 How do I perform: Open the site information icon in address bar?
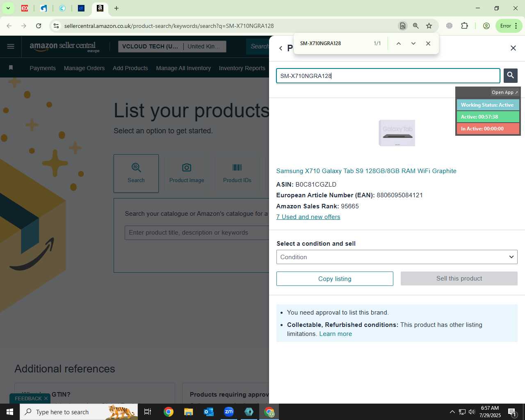coord(56,26)
